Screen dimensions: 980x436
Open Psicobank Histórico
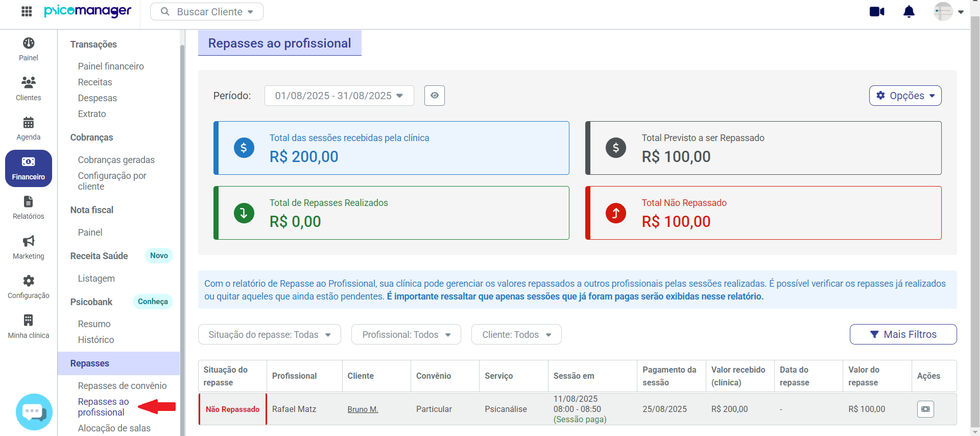[96, 340]
